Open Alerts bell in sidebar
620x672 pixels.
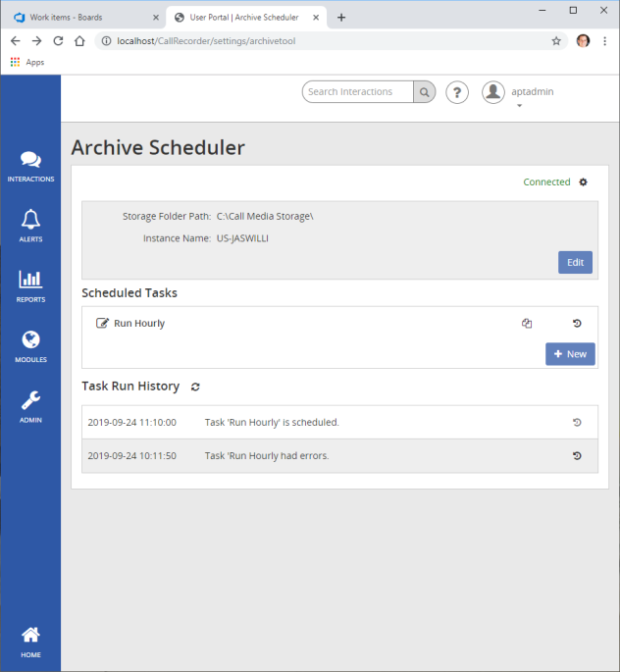[x=30, y=225]
